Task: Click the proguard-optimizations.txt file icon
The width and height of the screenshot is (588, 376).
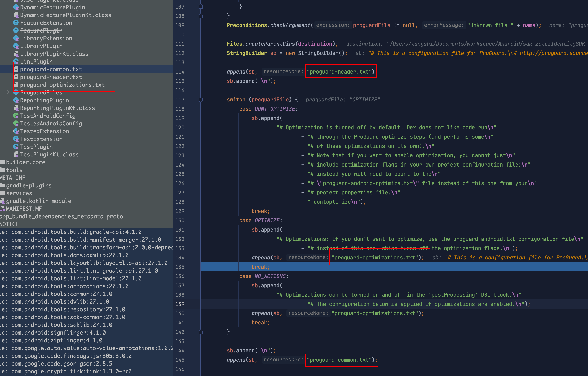Action: click(16, 85)
